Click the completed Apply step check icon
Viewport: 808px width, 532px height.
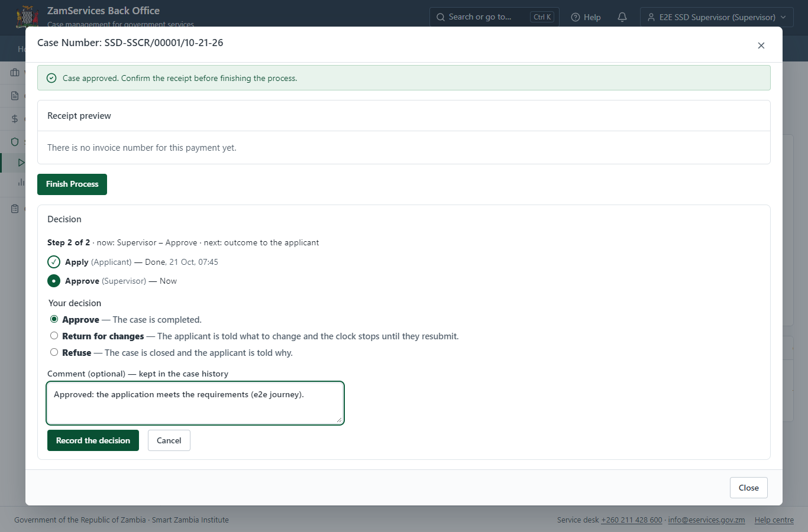(x=54, y=262)
